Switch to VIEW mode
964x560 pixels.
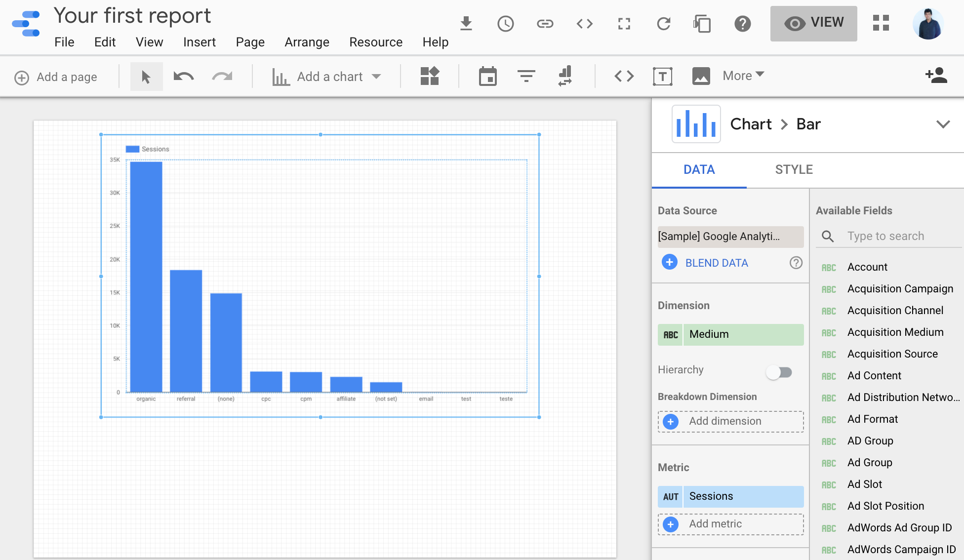coord(813,23)
